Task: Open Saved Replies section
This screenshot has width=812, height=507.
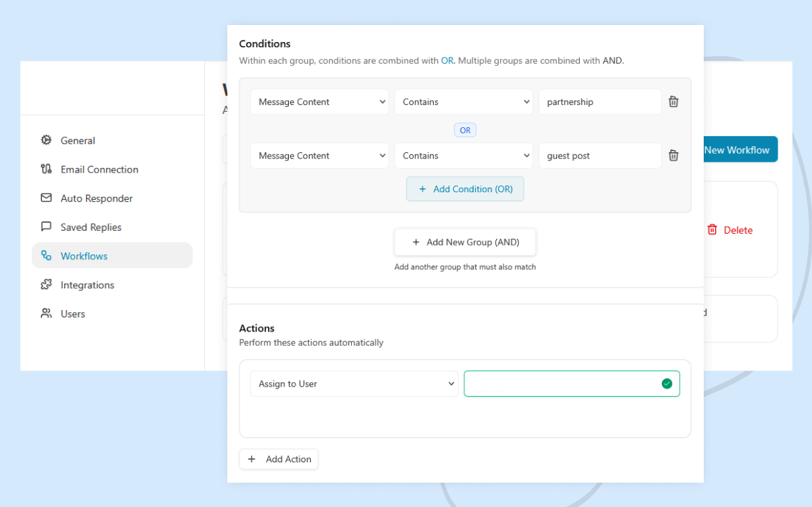Action: pyautogui.click(x=112, y=227)
